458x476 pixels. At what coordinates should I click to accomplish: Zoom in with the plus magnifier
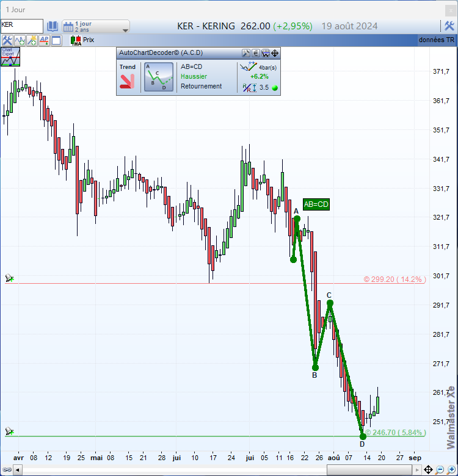click(451, 470)
